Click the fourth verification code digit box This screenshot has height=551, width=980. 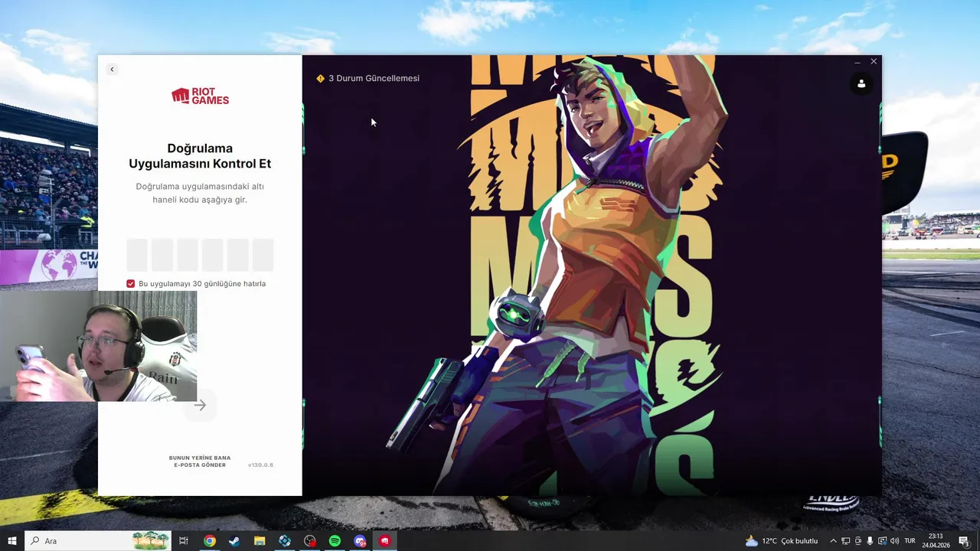[x=213, y=255]
